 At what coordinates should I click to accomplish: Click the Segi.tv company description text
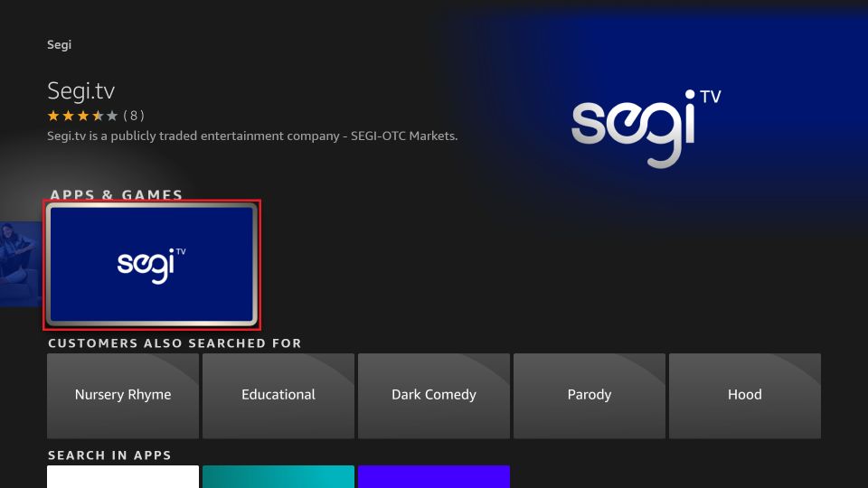point(252,136)
